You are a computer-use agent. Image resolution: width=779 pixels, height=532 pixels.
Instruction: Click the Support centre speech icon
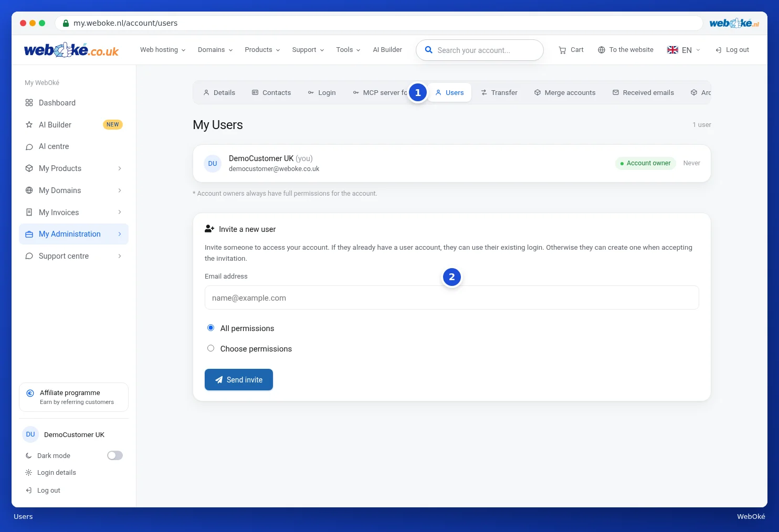(x=29, y=256)
